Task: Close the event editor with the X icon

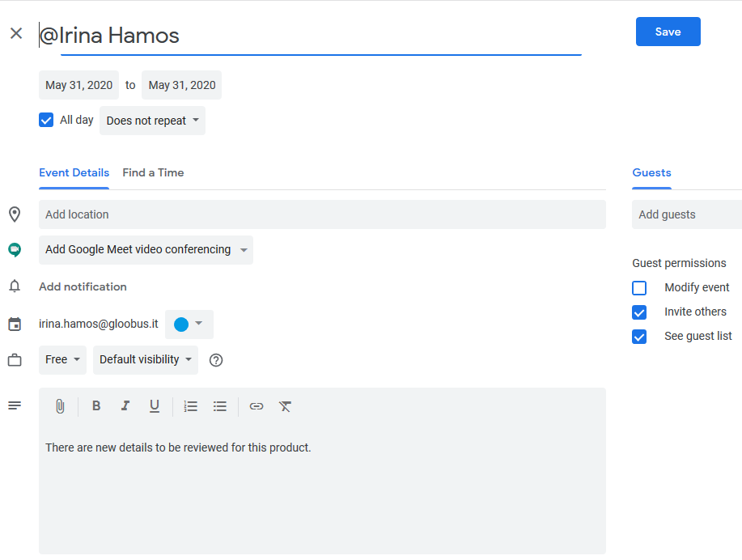Action: point(16,33)
